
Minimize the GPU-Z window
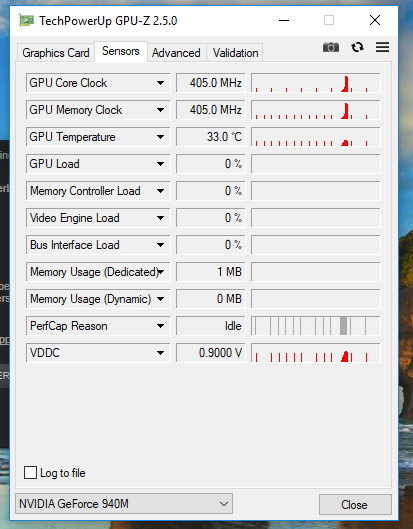pyautogui.click(x=284, y=21)
